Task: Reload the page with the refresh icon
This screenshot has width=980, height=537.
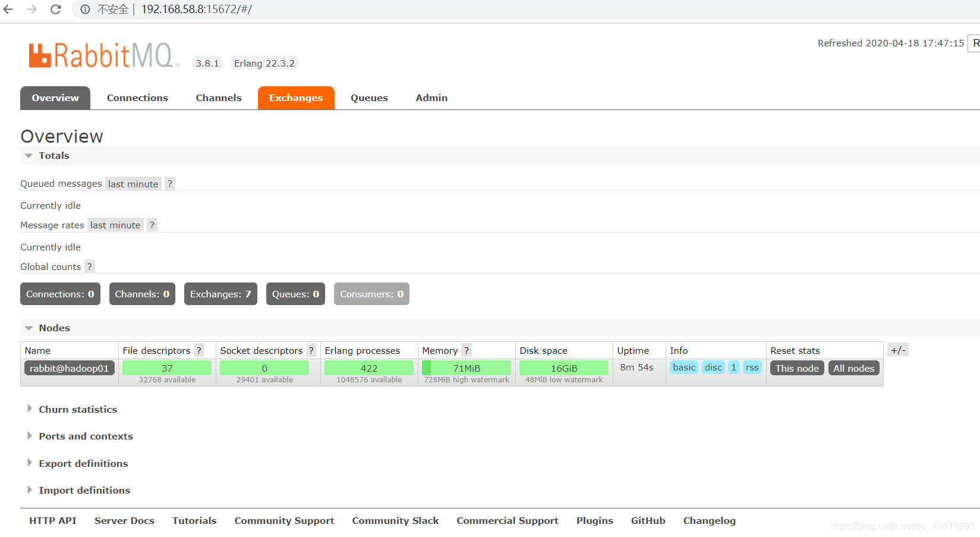Action: coord(56,10)
